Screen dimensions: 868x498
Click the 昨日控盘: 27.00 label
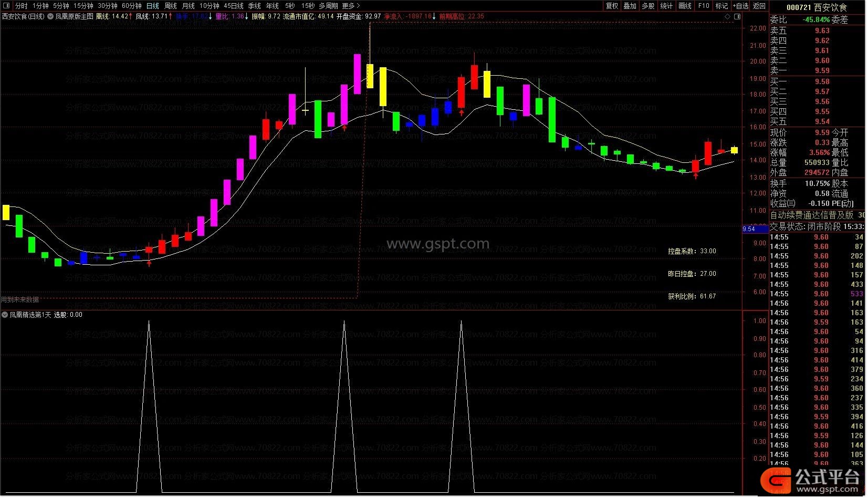pos(692,274)
